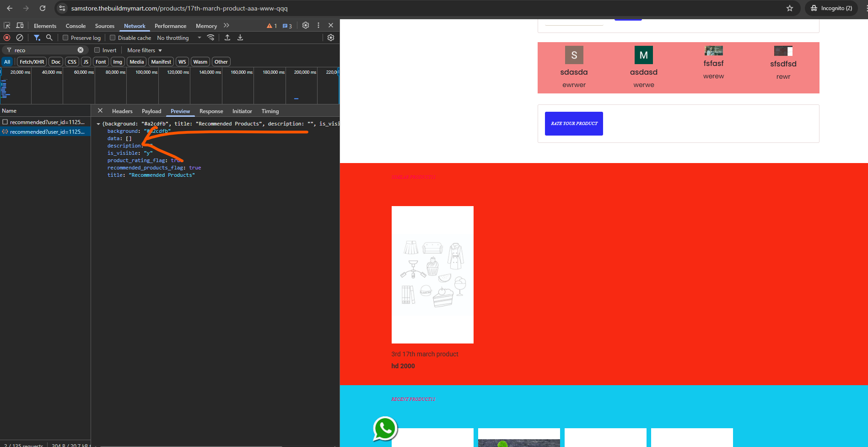Open network conditions wifi icon

(x=211, y=38)
